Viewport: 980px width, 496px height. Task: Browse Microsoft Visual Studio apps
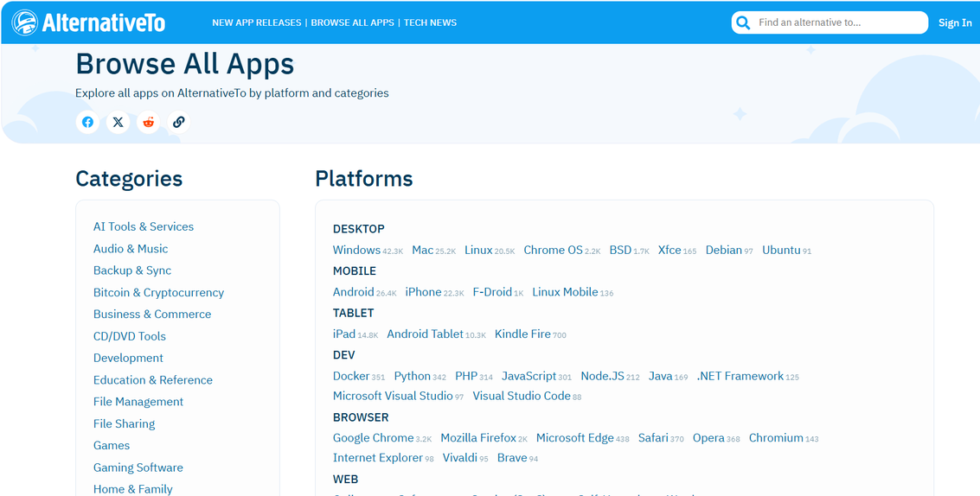point(393,396)
